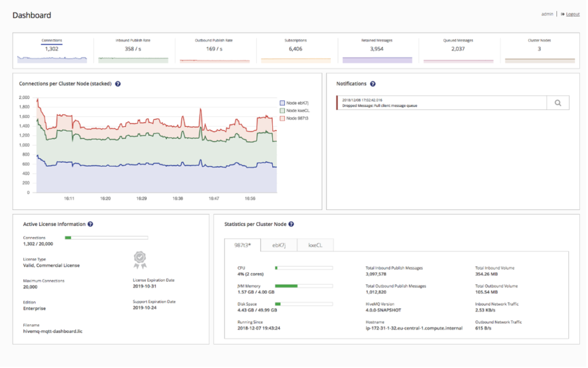588x368 pixels.
Task: Click the '2.53 KB/s' network traffic value
Action: click(485, 310)
